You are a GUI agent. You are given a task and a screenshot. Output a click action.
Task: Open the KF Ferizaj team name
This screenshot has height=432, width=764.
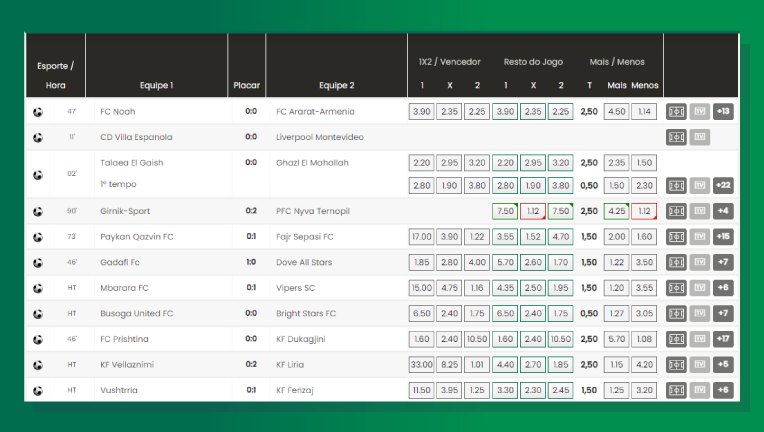pyautogui.click(x=294, y=390)
